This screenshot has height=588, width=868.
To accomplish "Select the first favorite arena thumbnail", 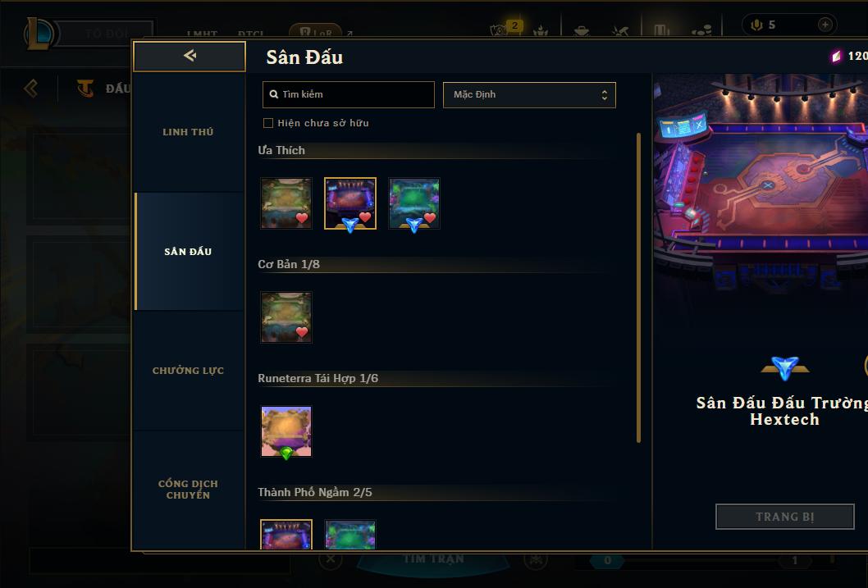I will click(x=286, y=203).
